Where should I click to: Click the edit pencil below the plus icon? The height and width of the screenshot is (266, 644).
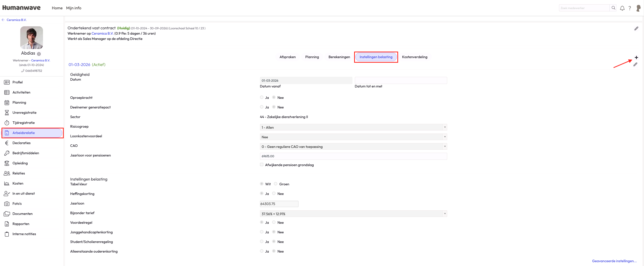tap(635, 65)
